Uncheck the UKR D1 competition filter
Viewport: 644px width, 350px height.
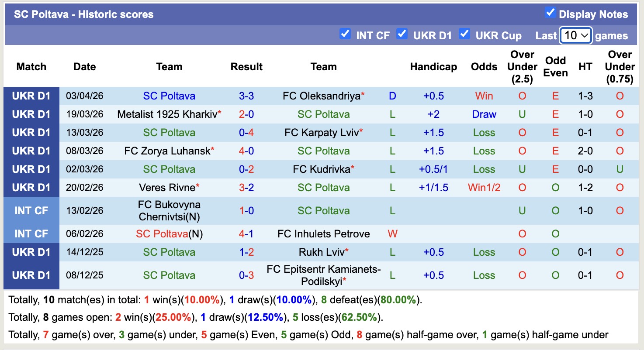402,34
